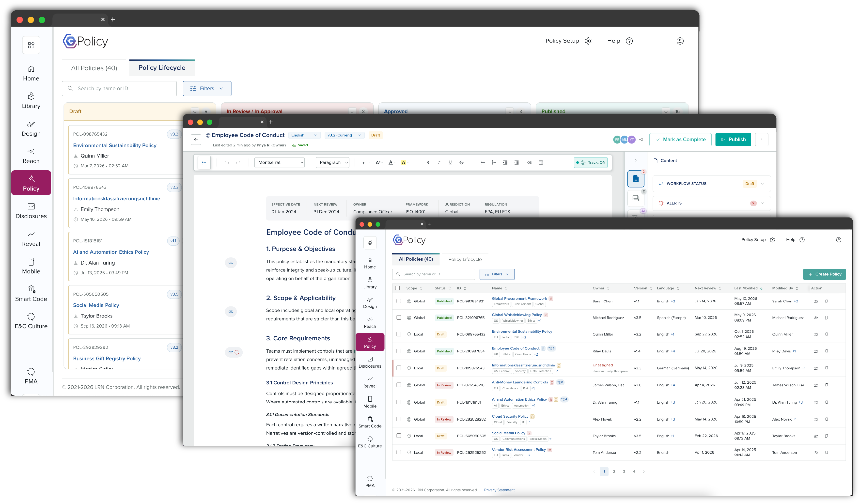Open the Privacy Statement link
This screenshot has width=861, height=504.
coord(499,490)
